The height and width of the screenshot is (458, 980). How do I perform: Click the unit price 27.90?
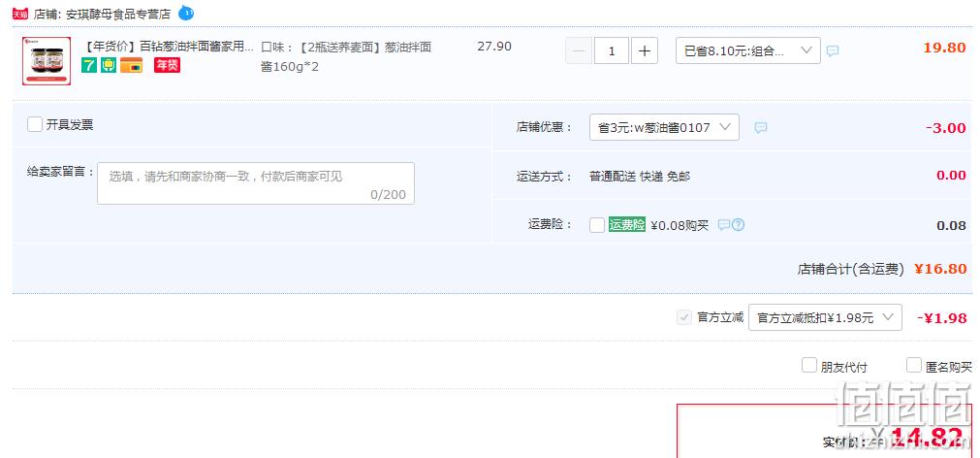tap(494, 47)
